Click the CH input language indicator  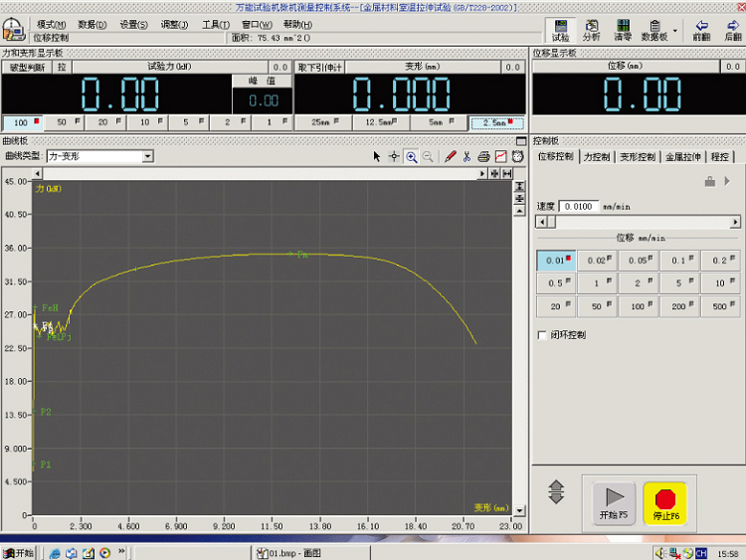[x=701, y=553]
